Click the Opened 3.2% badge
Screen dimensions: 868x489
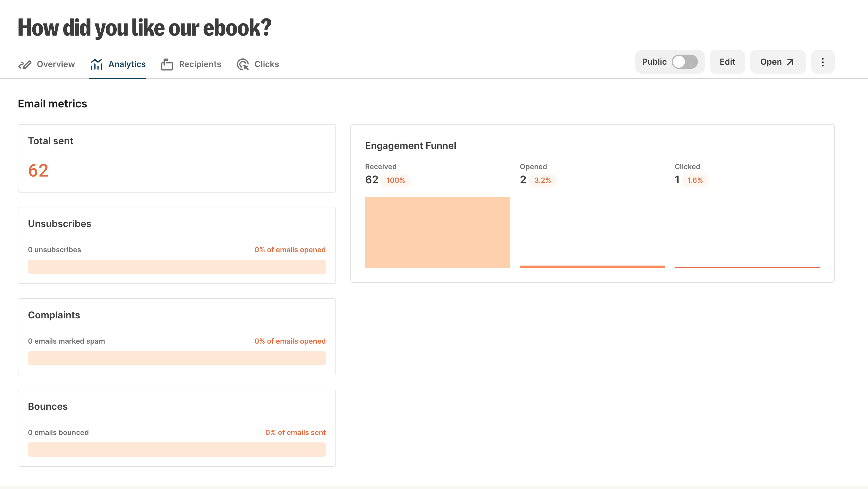(x=543, y=180)
